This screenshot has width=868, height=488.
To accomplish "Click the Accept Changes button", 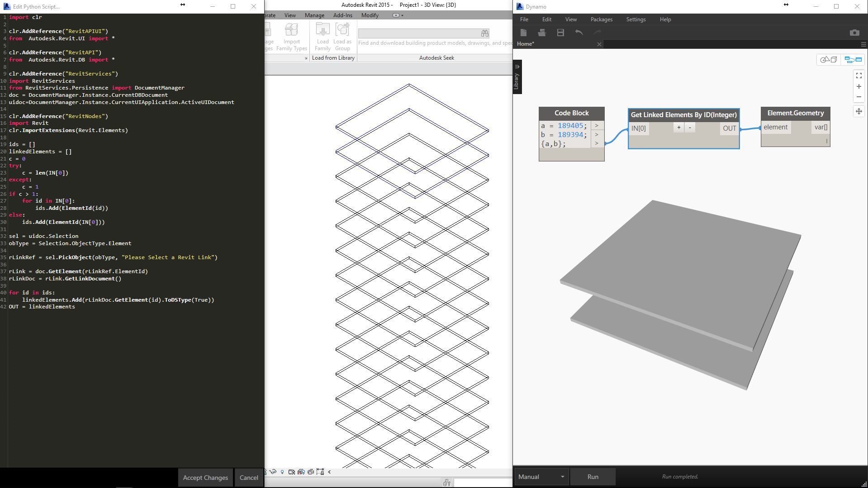I will coord(205,478).
